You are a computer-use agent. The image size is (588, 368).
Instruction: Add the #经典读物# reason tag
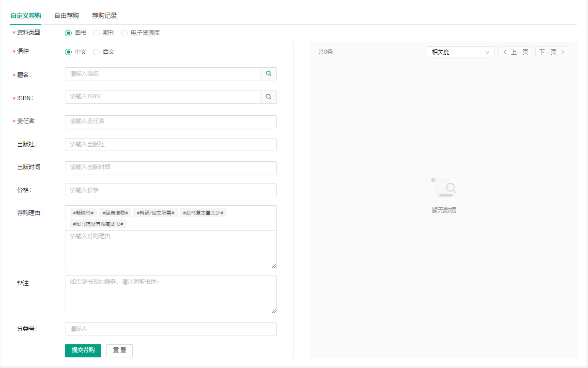pyautogui.click(x=115, y=213)
